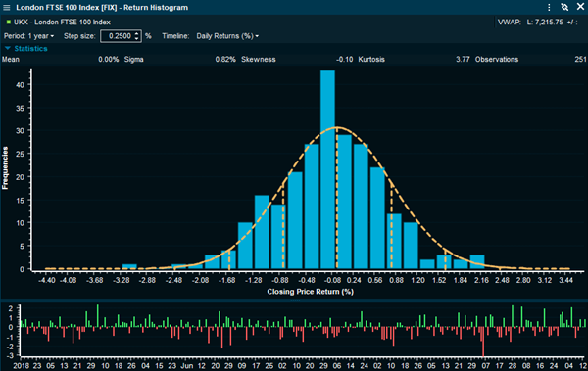Image resolution: width=588 pixels, height=371 pixels.
Task: Toggle the unlink window icon
Action: point(564,7)
